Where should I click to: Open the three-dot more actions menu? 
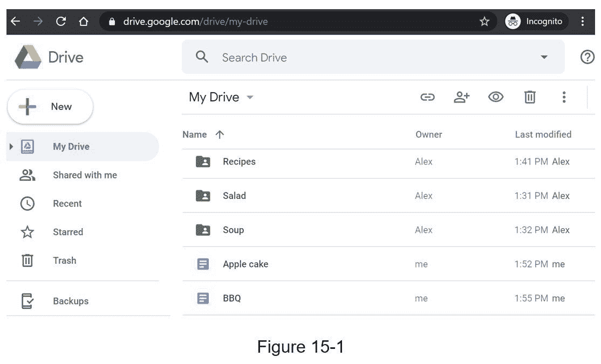564,97
